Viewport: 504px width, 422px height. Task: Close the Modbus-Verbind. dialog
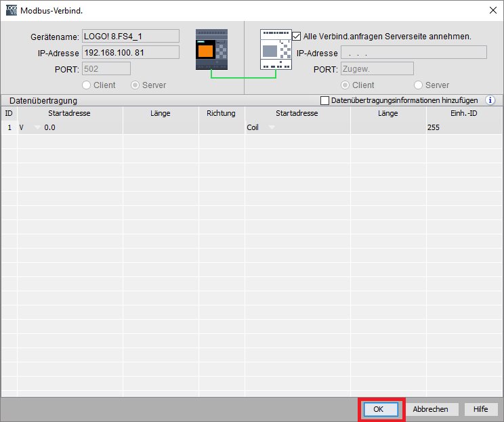coord(492,10)
